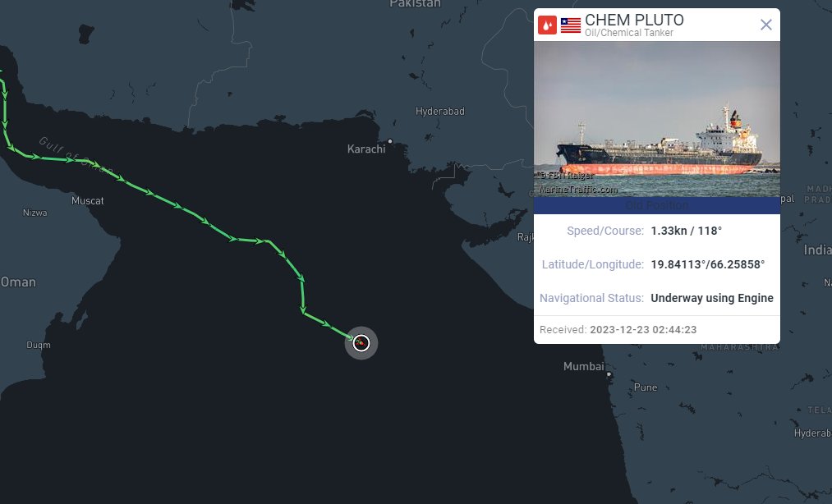Click the Karachi city dot
The width and height of the screenshot is (832, 504).
tap(391, 141)
